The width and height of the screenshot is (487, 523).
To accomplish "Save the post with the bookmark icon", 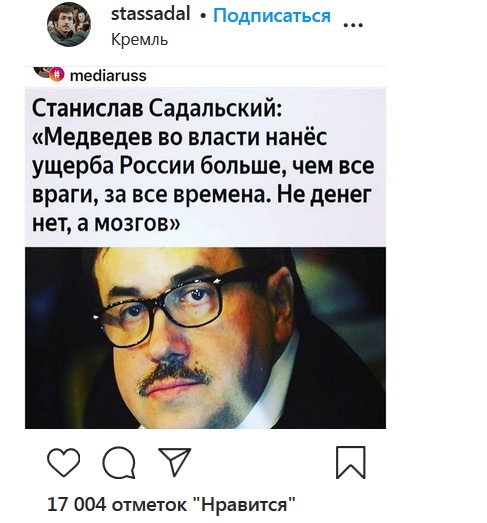I will tap(351, 462).
